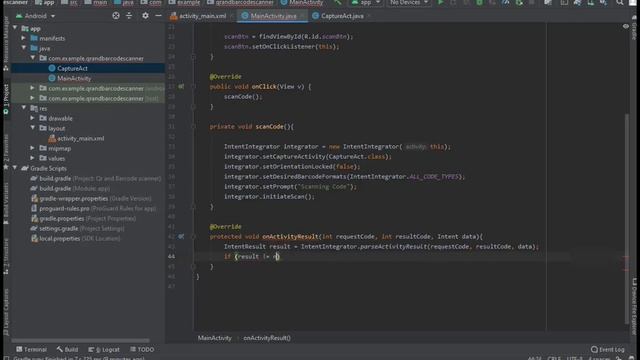Open Project panel settings gear
This screenshot has width=640, height=360.
145,16
